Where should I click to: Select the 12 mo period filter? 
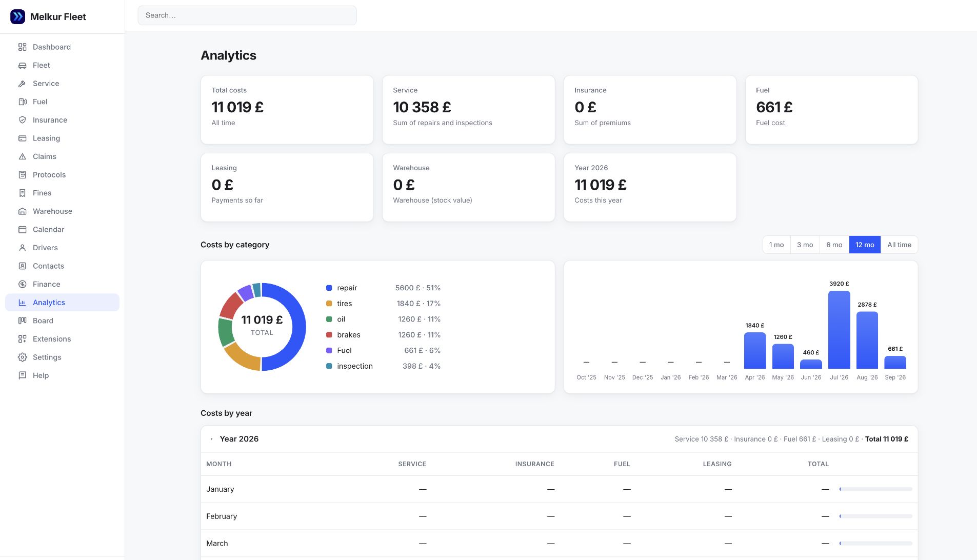click(x=865, y=245)
